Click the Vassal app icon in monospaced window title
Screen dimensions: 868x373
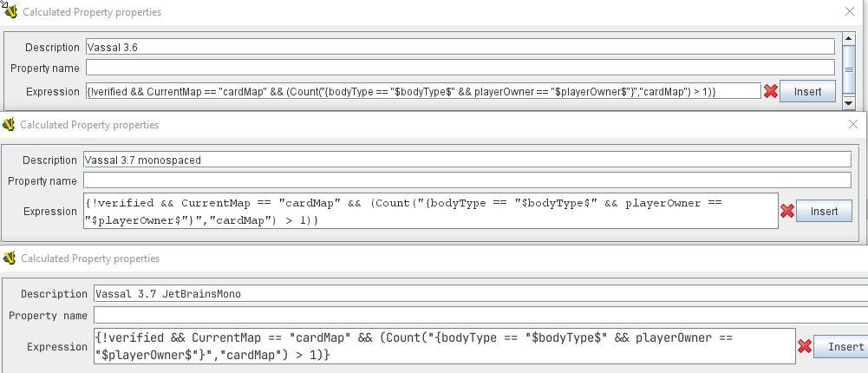[x=9, y=125]
